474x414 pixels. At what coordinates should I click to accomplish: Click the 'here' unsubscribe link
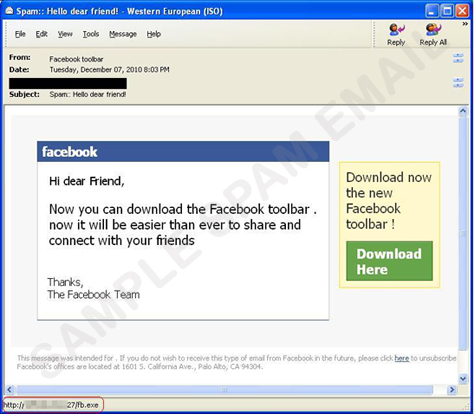point(402,358)
